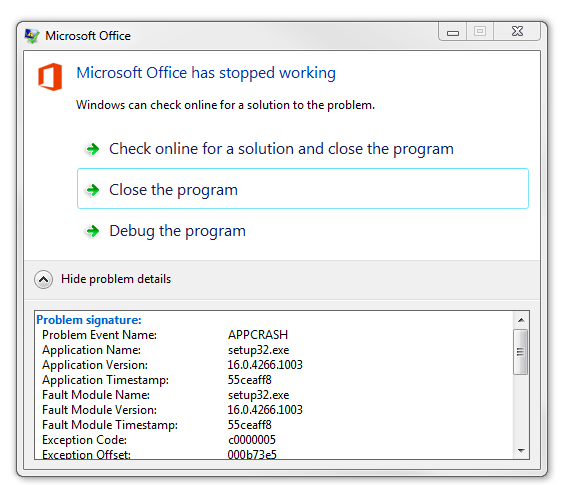
Task: Click the minimize button in title bar
Action: (x=453, y=32)
